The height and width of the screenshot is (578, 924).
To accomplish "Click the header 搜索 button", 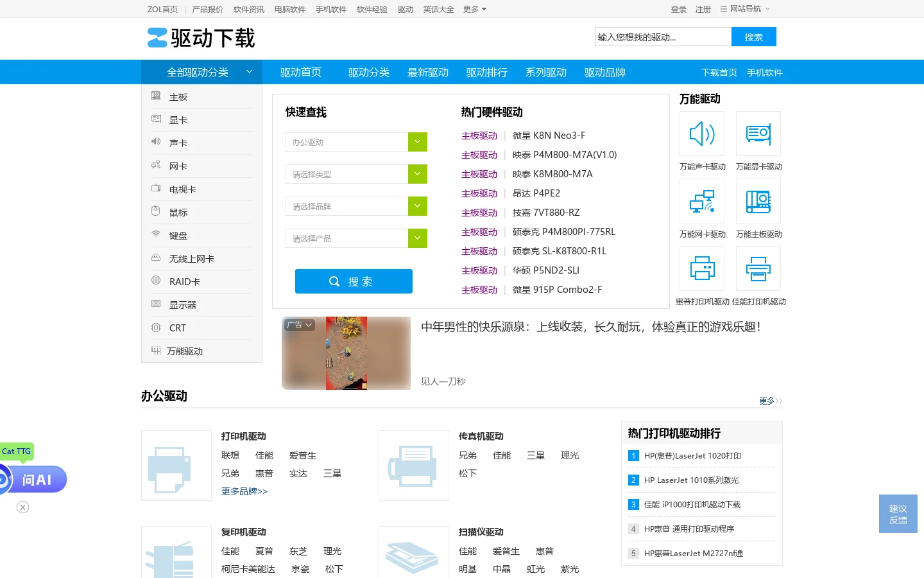I will (x=754, y=37).
